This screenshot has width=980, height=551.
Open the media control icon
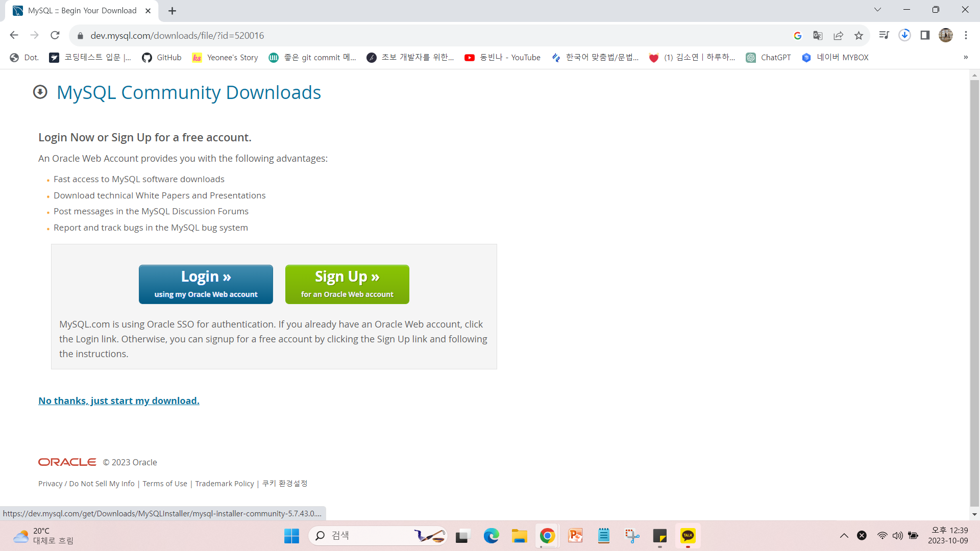(x=884, y=35)
